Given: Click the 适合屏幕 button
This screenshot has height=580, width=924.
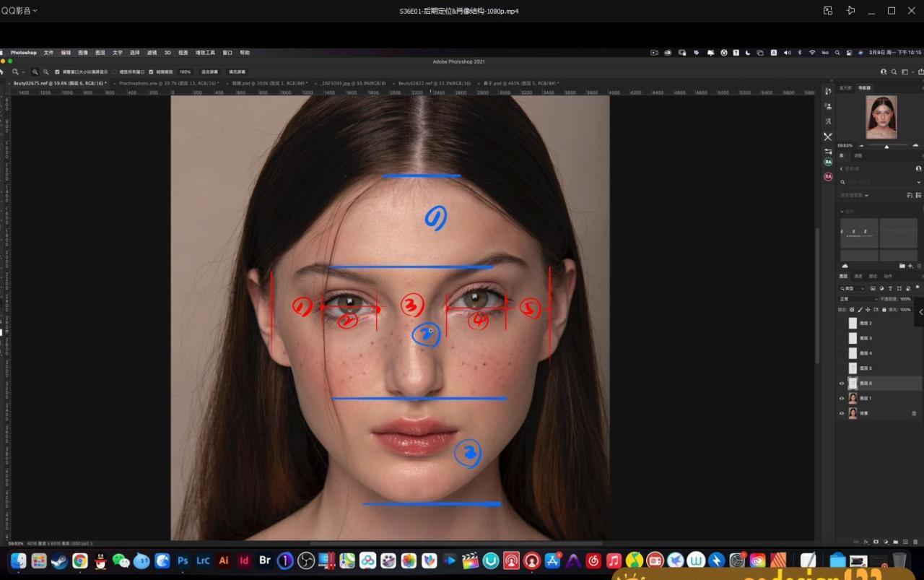Looking at the screenshot, I should (209, 72).
